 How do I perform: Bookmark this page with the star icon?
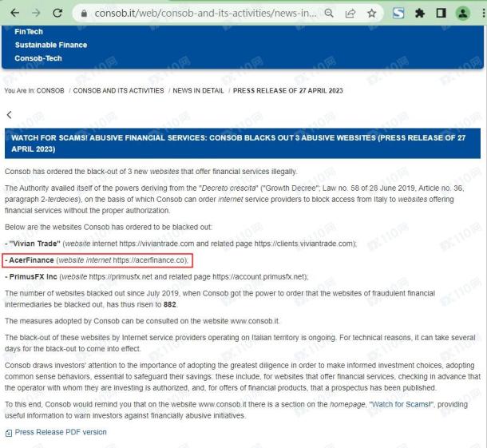tap(371, 13)
